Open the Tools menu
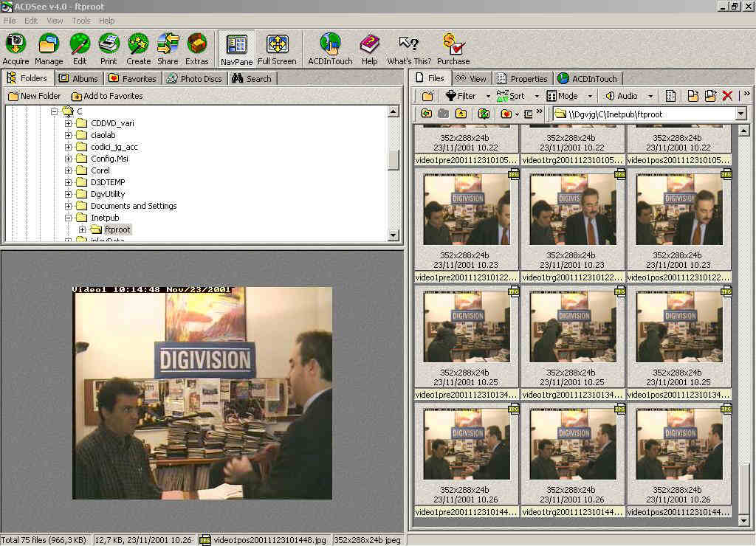Screen dimensions: 756x546 pyautogui.click(x=81, y=21)
